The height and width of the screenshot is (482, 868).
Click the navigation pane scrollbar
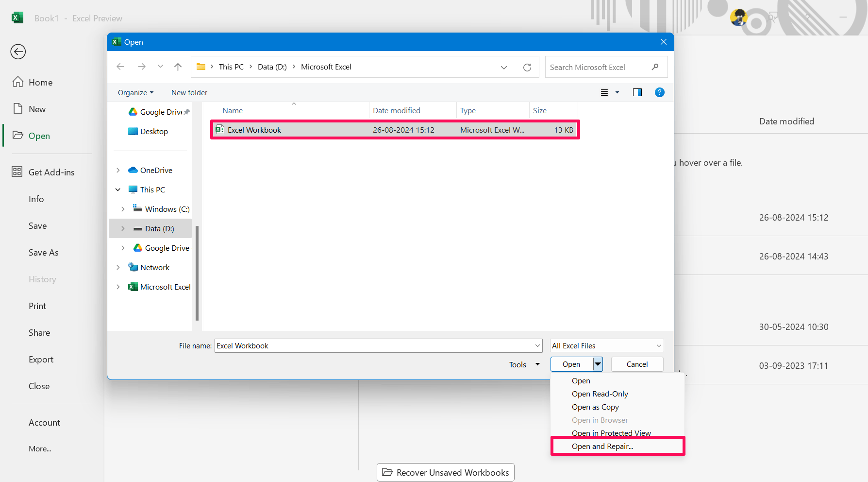(x=197, y=273)
